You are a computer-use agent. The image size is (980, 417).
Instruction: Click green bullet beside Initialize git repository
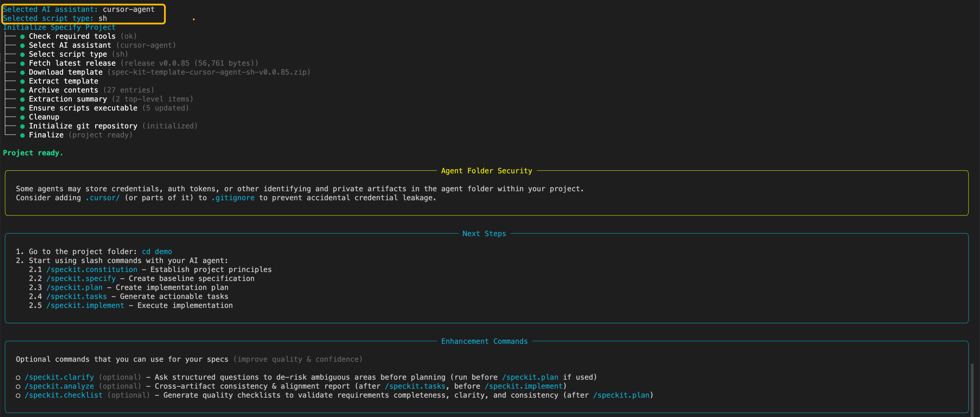click(23, 126)
